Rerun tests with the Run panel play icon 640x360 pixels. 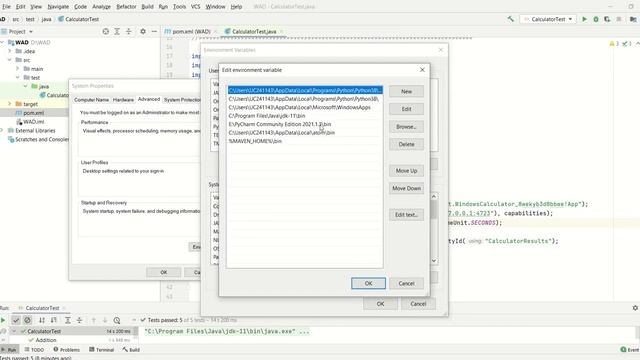(3, 320)
